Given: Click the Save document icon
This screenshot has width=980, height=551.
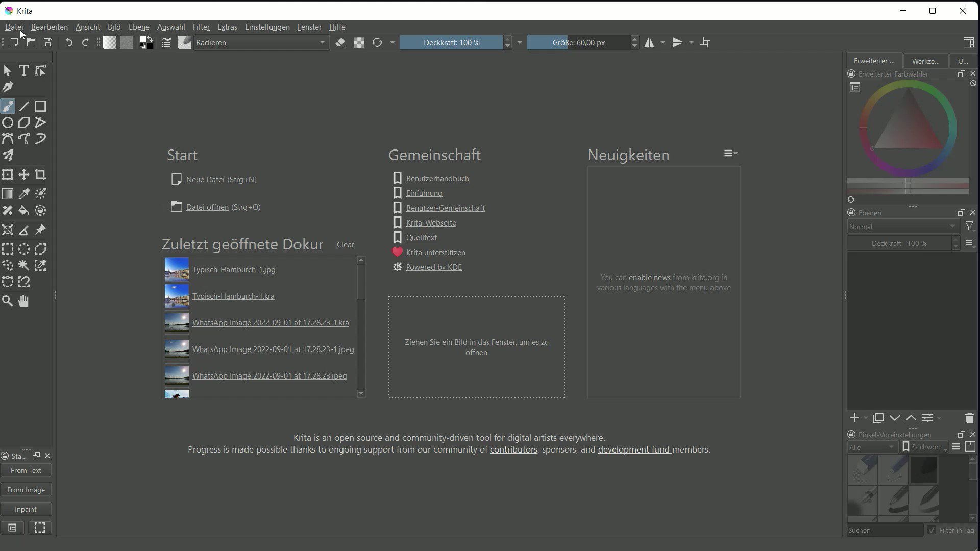Looking at the screenshot, I should point(48,43).
